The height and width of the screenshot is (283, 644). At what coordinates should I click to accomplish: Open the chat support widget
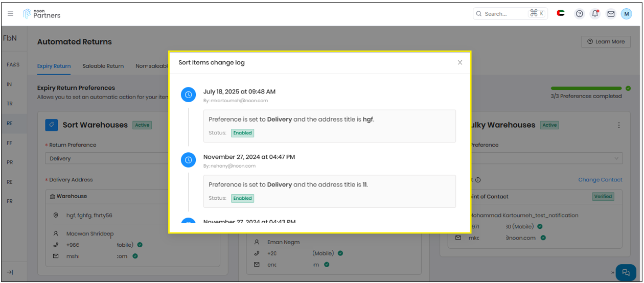(626, 272)
